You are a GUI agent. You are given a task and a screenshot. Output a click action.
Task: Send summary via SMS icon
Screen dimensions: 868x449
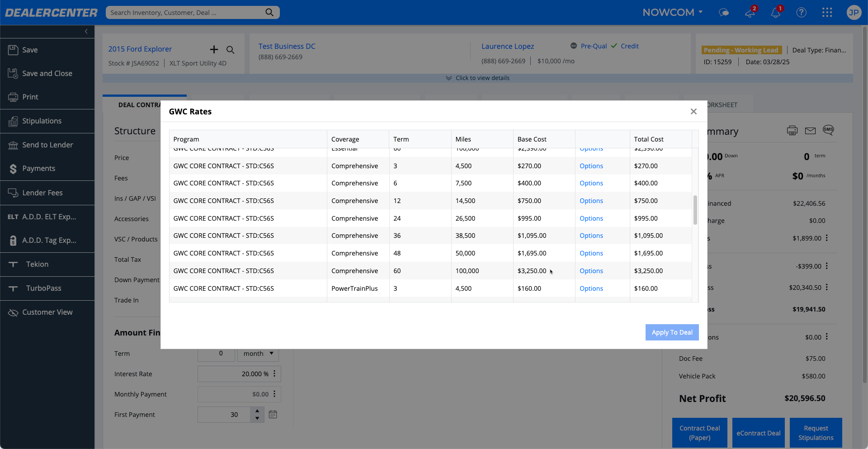pos(828,130)
